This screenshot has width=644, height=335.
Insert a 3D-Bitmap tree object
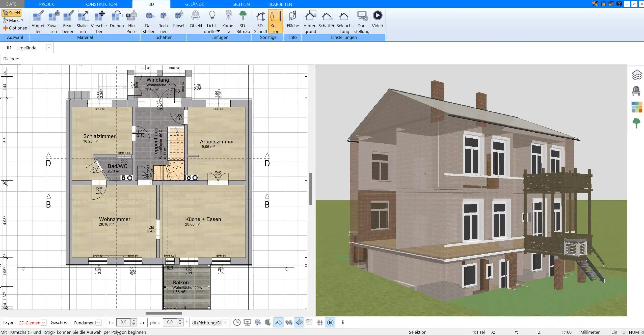tap(243, 22)
